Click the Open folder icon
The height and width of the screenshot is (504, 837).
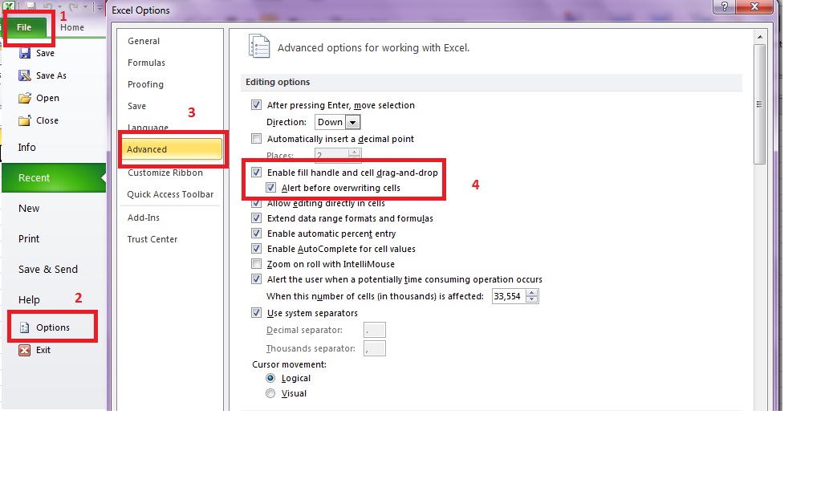point(25,98)
